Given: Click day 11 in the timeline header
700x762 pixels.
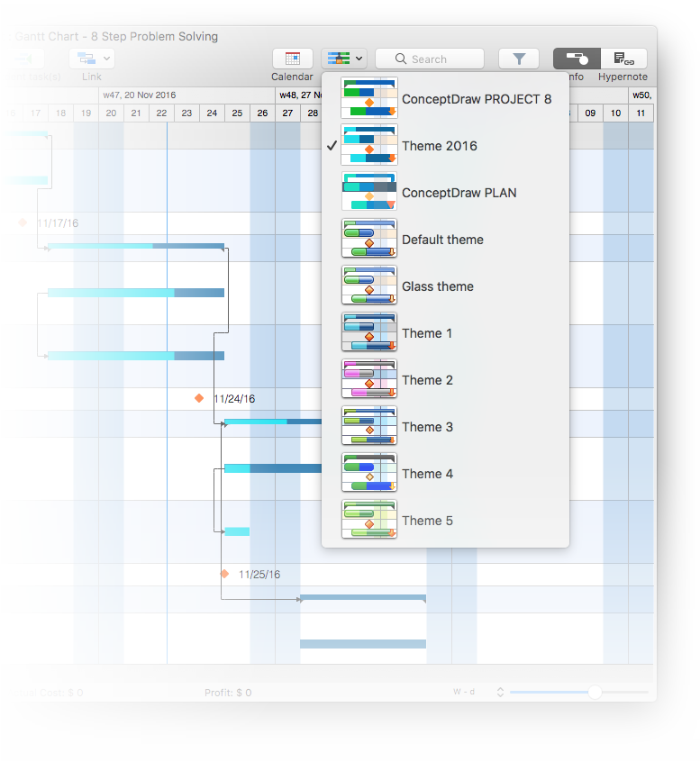Looking at the screenshot, I should (641, 113).
